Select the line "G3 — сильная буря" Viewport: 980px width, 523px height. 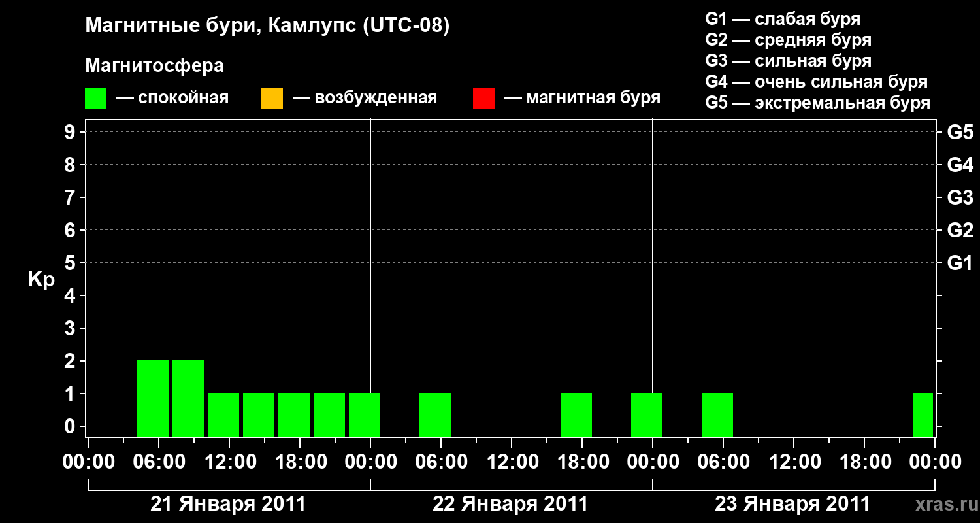788,61
